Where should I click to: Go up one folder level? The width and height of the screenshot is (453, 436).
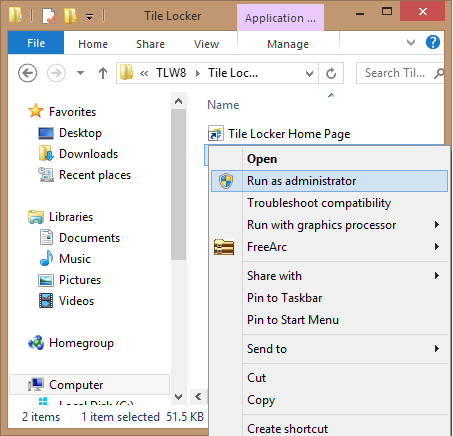pyautogui.click(x=103, y=73)
